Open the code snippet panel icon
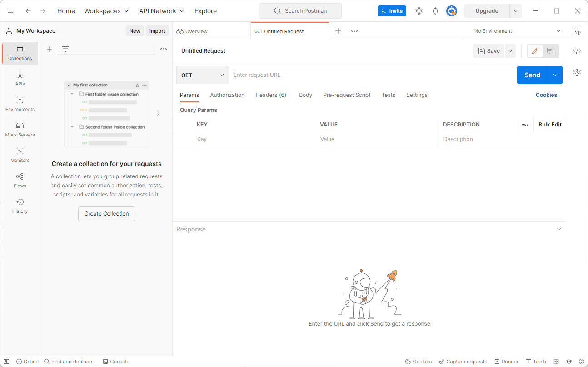This screenshot has height=367, width=588. (x=577, y=51)
